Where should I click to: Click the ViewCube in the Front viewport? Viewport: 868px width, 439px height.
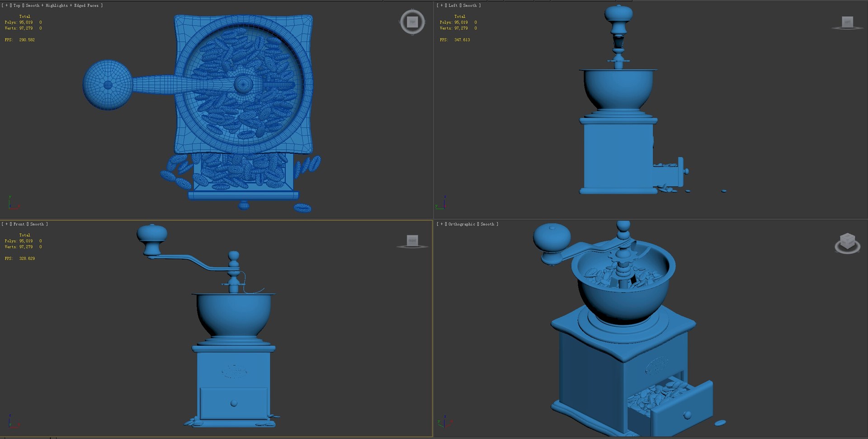click(412, 241)
